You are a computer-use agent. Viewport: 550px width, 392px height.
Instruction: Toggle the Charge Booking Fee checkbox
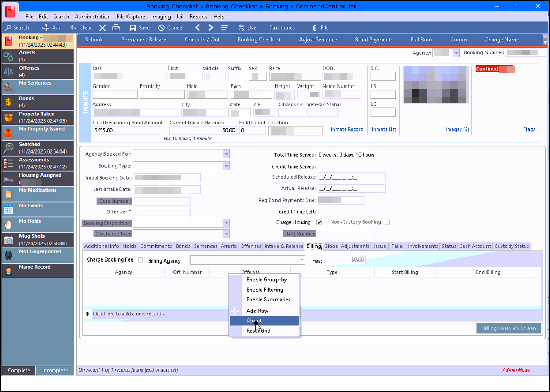pyautogui.click(x=141, y=260)
